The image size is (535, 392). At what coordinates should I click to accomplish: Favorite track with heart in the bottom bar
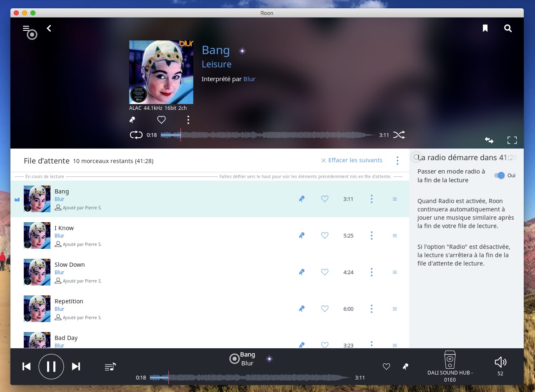click(387, 367)
